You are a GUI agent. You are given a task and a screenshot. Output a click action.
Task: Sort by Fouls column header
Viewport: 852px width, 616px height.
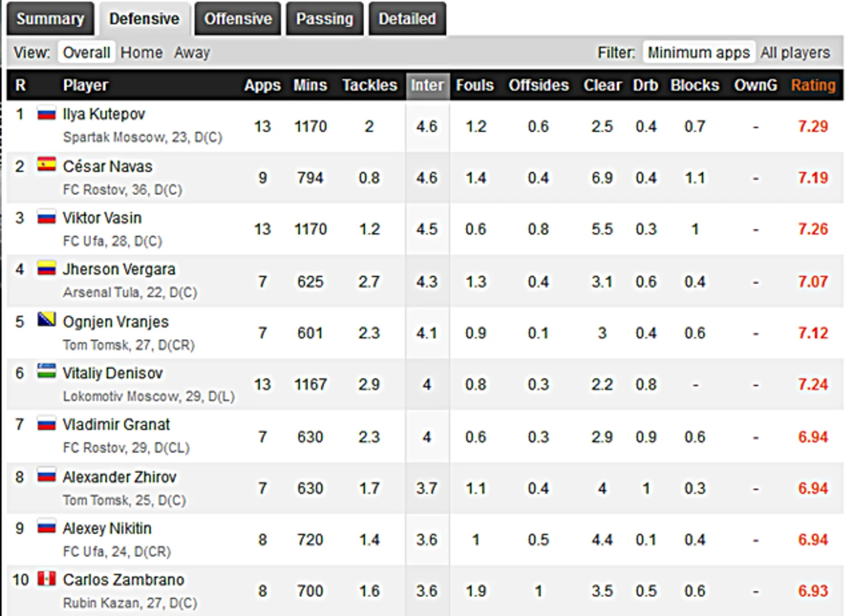[474, 85]
